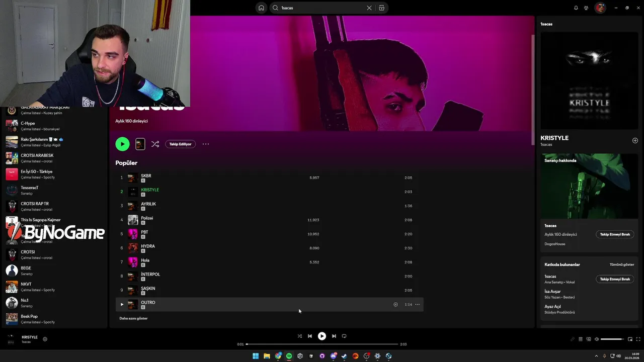Open File Explorer from the taskbar
The image size is (644, 362).
pos(267,356)
